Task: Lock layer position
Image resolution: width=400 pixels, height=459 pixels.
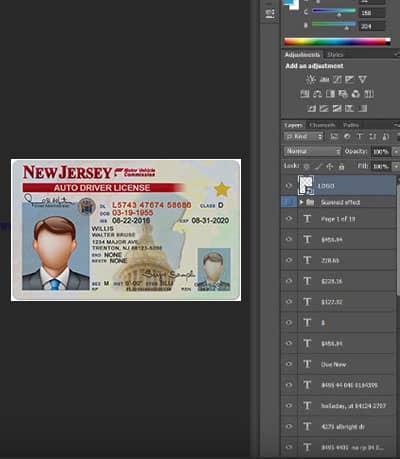Action: [330, 166]
